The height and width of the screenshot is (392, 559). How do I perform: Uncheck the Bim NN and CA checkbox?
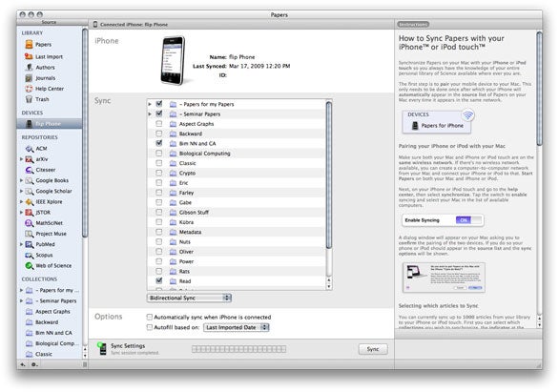coord(159,143)
